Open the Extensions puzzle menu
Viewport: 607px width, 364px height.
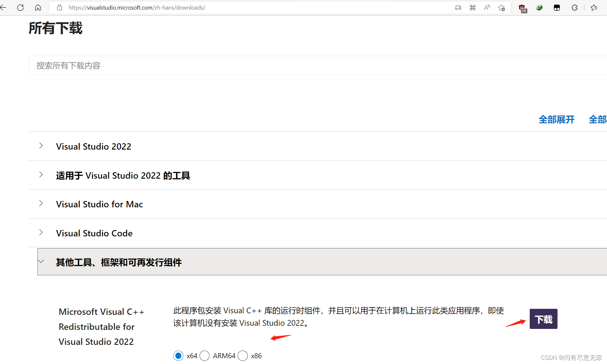click(x=574, y=8)
